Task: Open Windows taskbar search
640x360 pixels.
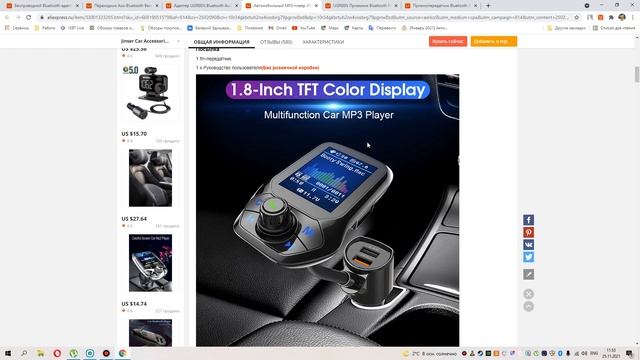Action: (x=24, y=353)
